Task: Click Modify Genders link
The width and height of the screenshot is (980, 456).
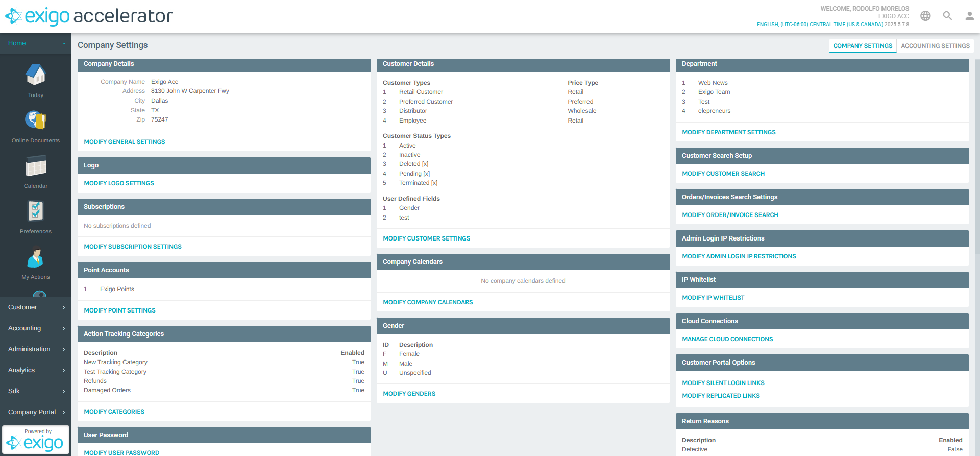Action: coord(409,394)
